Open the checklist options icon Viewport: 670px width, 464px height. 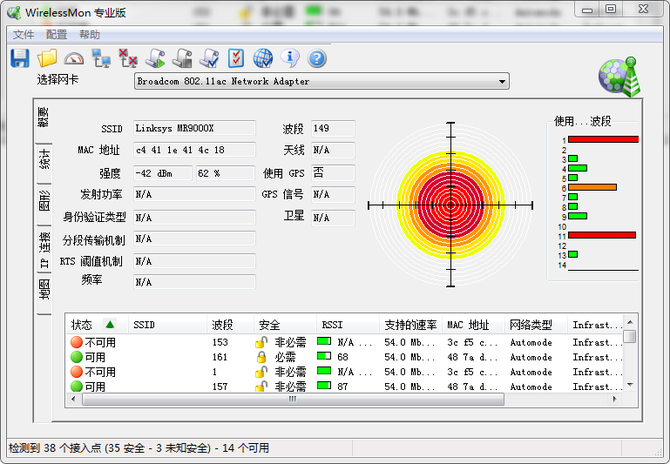pos(236,58)
